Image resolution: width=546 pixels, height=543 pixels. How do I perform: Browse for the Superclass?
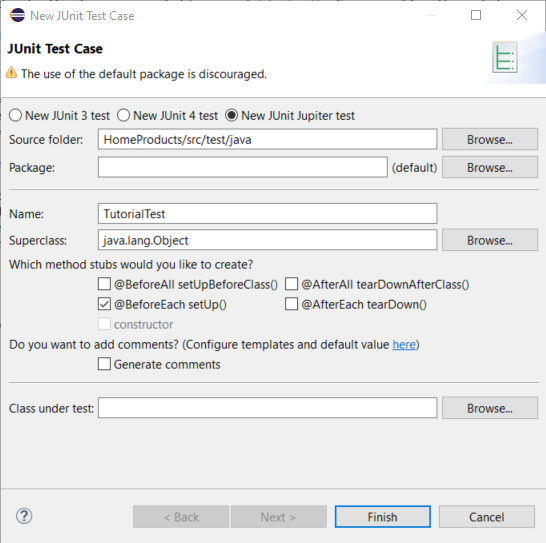[x=490, y=240]
